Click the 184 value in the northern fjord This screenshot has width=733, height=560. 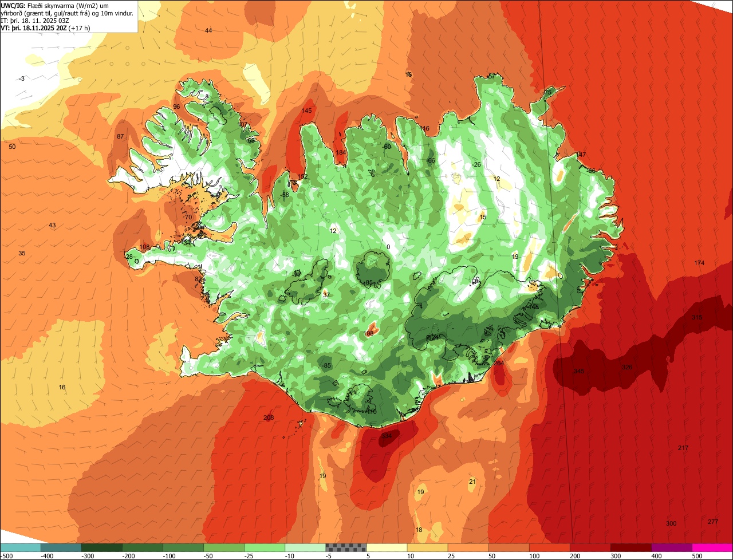click(341, 152)
